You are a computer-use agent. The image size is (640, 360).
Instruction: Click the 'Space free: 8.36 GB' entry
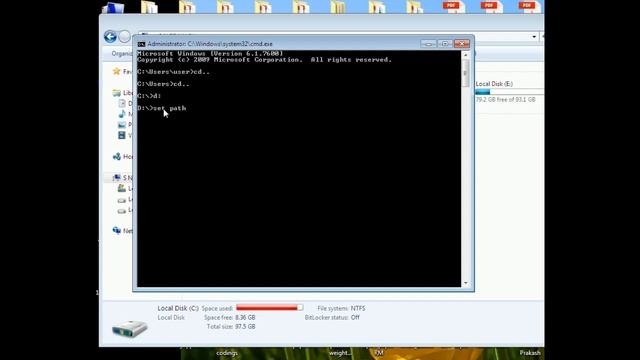point(230,318)
